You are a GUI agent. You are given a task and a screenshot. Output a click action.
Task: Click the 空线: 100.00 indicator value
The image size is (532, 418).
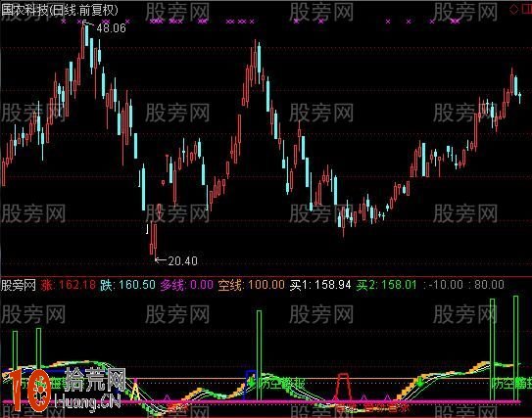(x=251, y=285)
